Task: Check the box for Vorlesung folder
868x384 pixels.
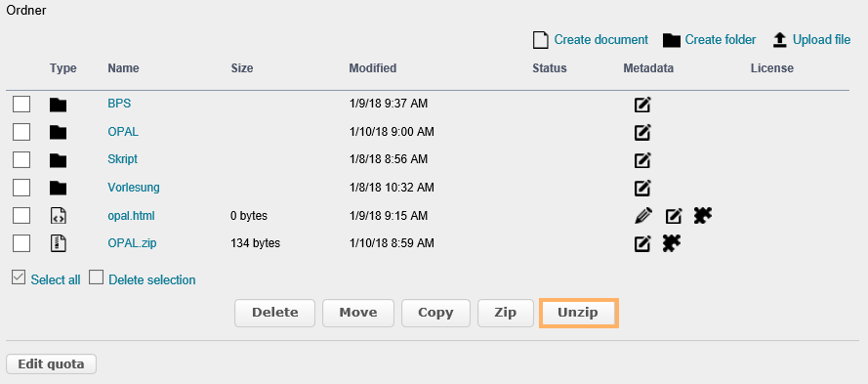Action: coord(21,188)
